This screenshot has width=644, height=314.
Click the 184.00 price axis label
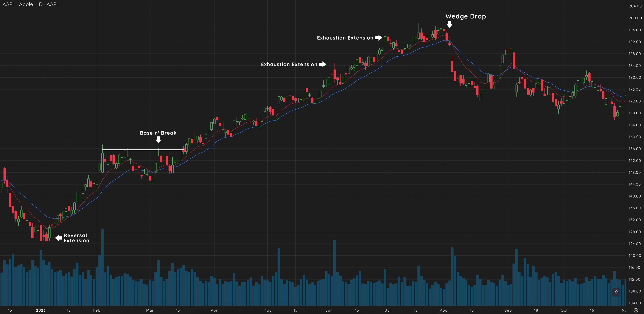635,65
